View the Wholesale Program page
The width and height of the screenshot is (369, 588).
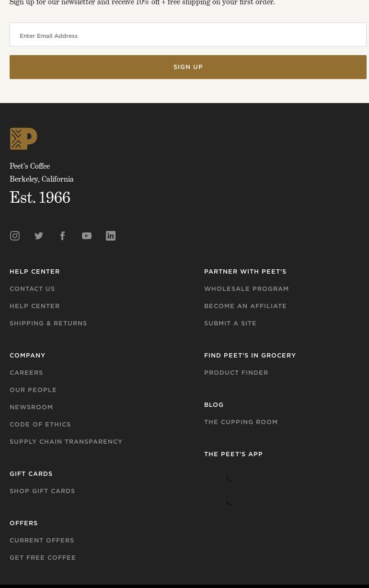[246, 288]
